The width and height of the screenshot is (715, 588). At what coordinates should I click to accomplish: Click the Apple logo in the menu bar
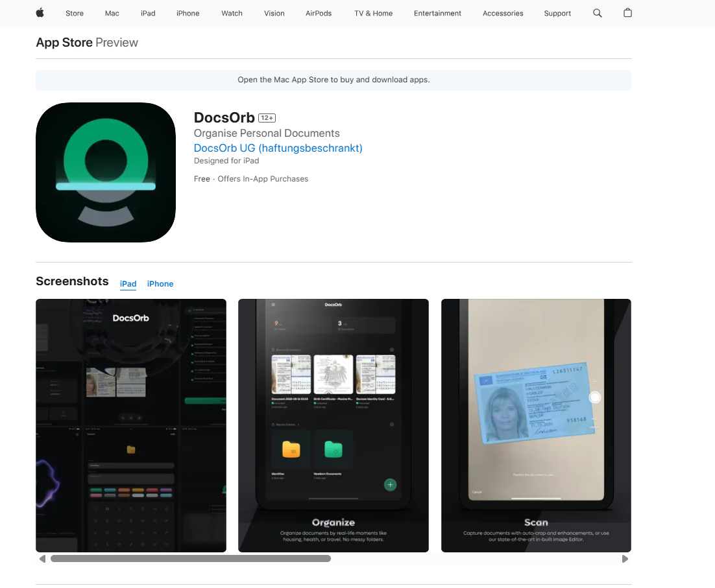coord(40,13)
